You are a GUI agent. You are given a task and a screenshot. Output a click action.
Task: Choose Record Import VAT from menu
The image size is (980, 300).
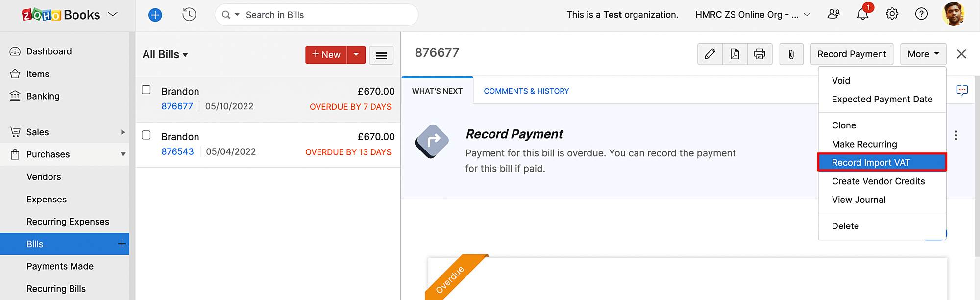pos(871,163)
